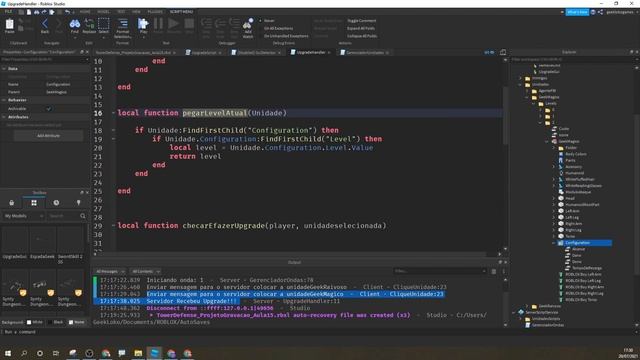The image size is (640, 360).
Task: Click the Add Attribute button
Action: tap(48, 136)
